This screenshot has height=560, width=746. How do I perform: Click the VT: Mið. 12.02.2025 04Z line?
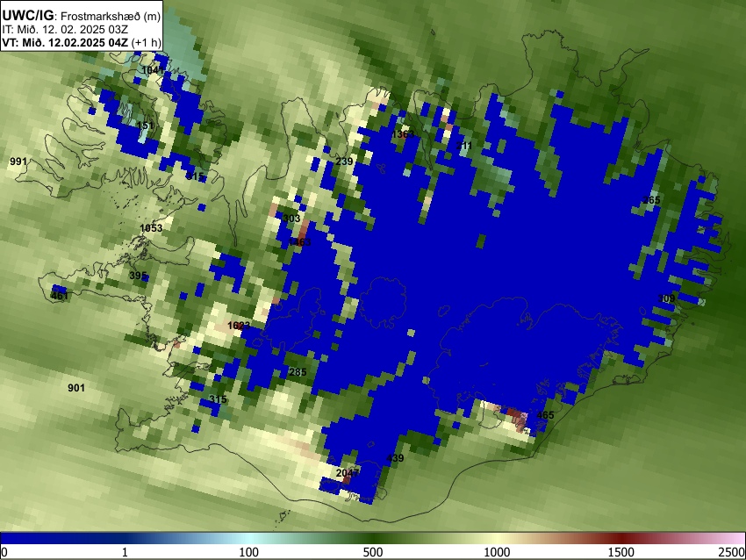tap(82, 42)
